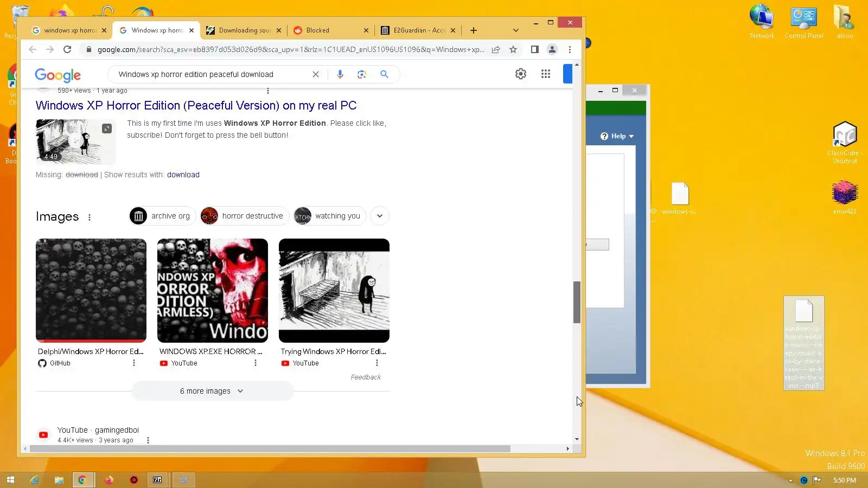This screenshot has width=868, height=488.
Task: Open File Explorer from the taskbar
Action: pyautogui.click(x=59, y=480)
